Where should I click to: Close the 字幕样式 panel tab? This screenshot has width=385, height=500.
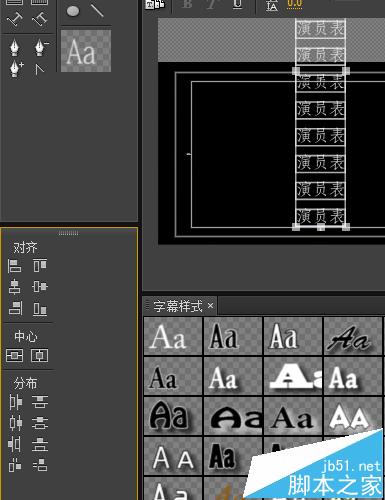click(x=210, y=305)
